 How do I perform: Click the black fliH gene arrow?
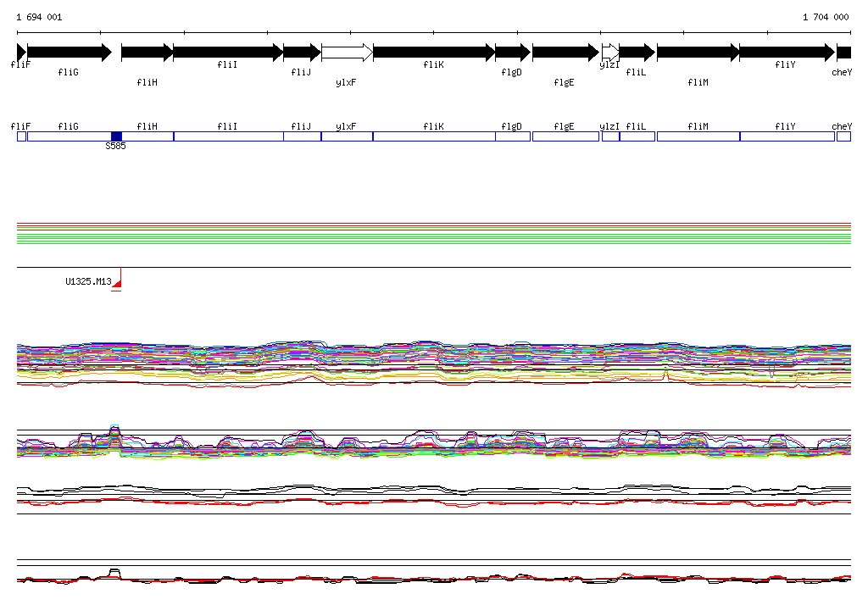pos(147,53)
